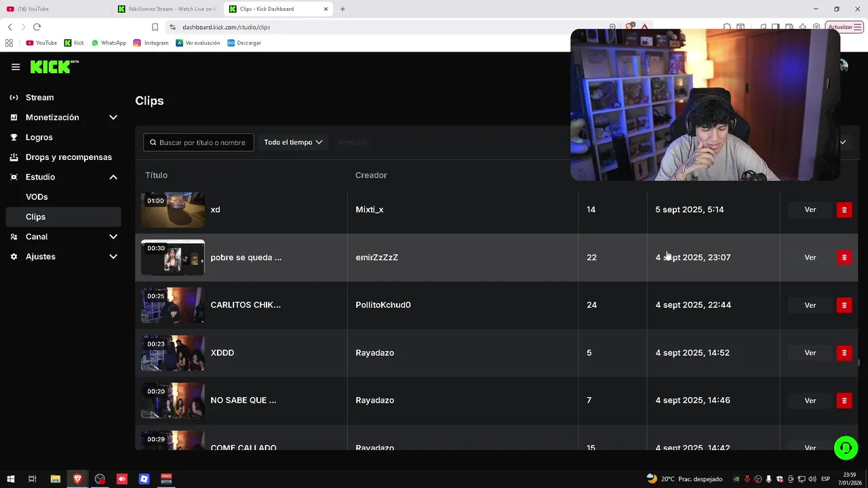Click the Creador column header

[x=371, y=175]
